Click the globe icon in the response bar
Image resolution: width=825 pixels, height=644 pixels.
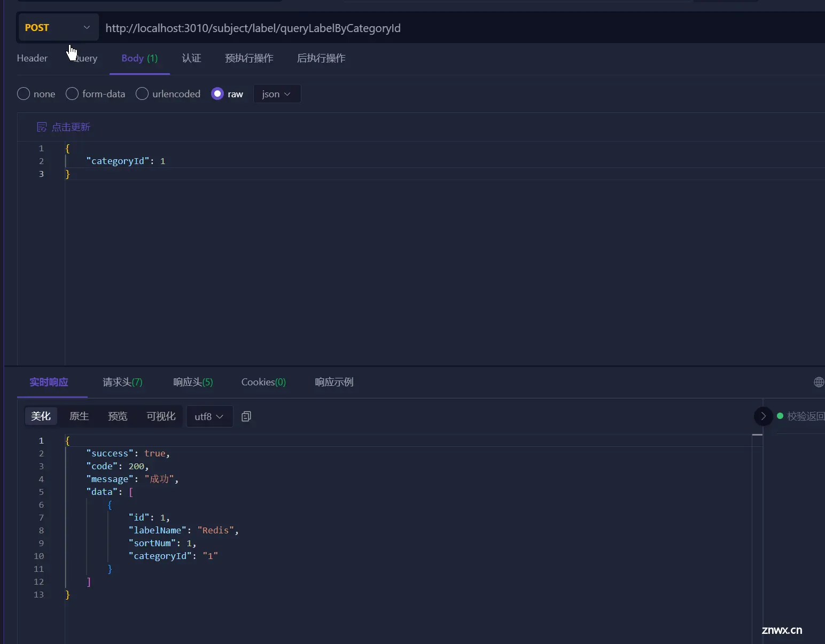pos(819,382)
